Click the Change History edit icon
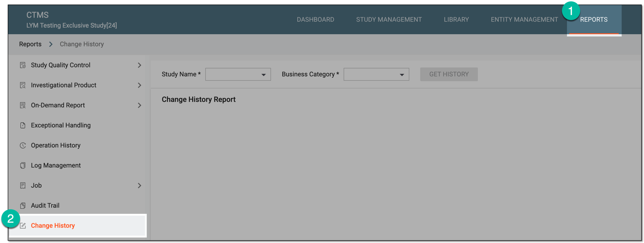Screen dimensions: 644x243 pyautogui.click(x=23, y=226)
